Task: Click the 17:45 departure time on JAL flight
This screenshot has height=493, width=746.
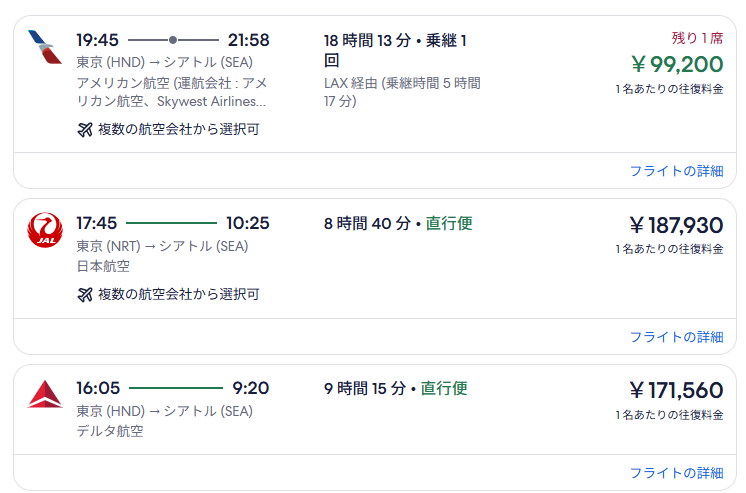Action: [x=97, y=223]
